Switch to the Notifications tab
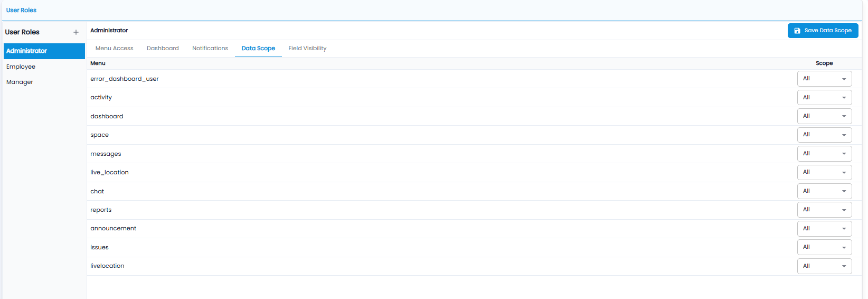This screenshot has width=868, height=299. click(x=210, y=48)
